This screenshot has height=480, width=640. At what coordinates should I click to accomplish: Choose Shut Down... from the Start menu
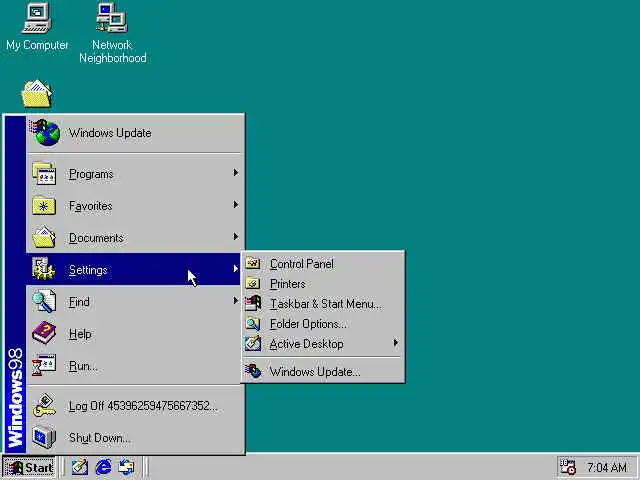pyautogui.click(x=136, y=438)
